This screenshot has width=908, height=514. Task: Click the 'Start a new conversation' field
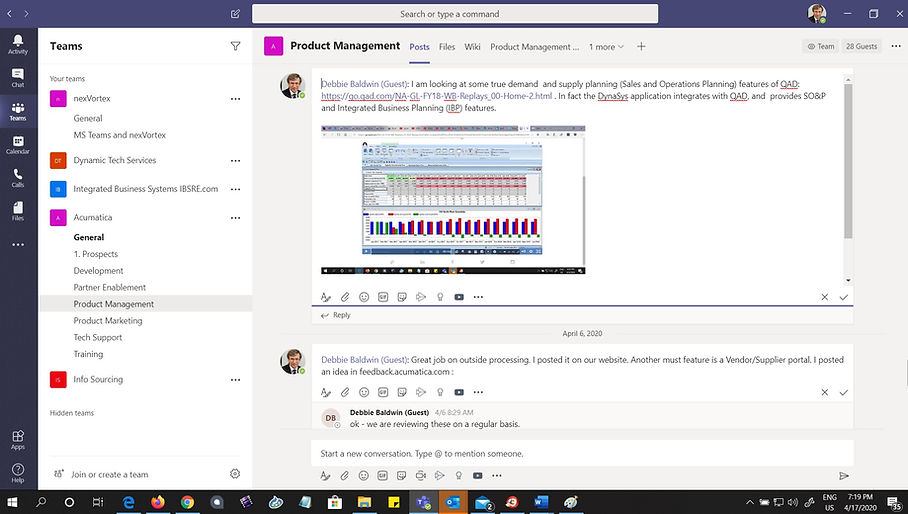[582, 453]
